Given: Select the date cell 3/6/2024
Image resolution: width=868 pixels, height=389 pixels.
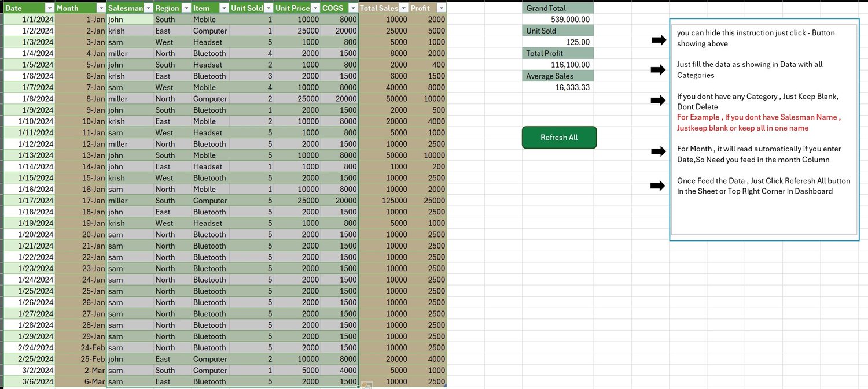Looking at the screenshot, I should point(29,381).
